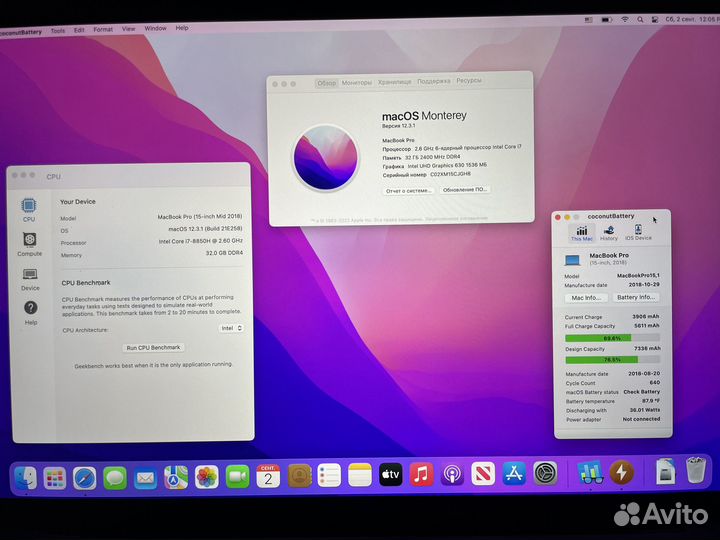Image resolution: width=720 pixels, height=540 pixels.
Task: Click Обновление ПО button
Action: click(x=465, y=189)
